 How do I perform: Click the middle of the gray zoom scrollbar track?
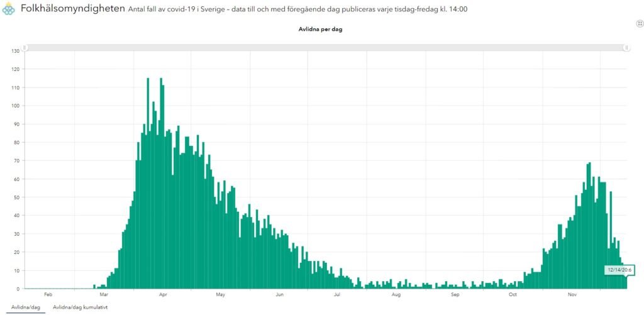[x=326, y=48]
